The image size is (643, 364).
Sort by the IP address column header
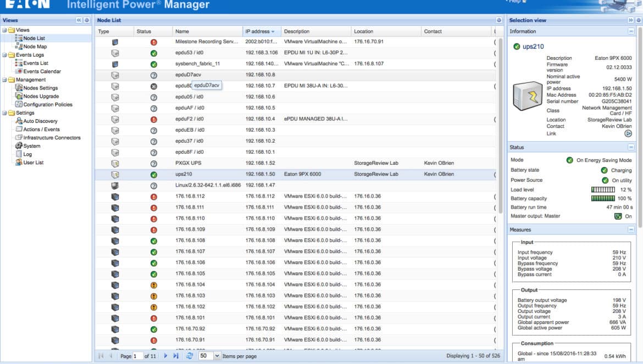[x=262, y=31]
